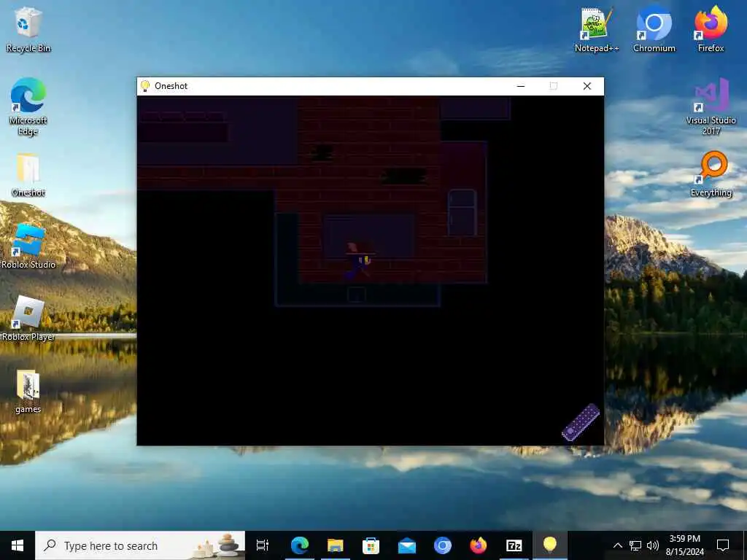Viewport: 747px width, 560px height.
Task: Click the taskbar search box
Action: pos(140,545)
